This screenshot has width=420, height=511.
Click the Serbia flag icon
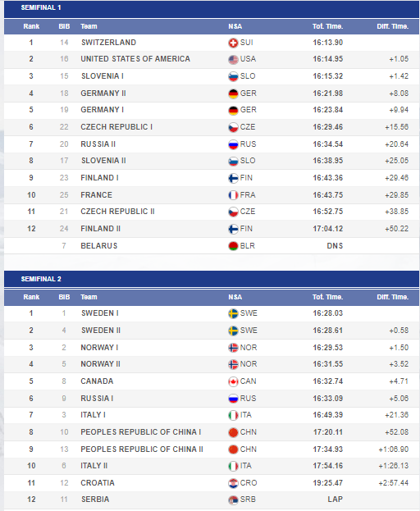(233, 500)
